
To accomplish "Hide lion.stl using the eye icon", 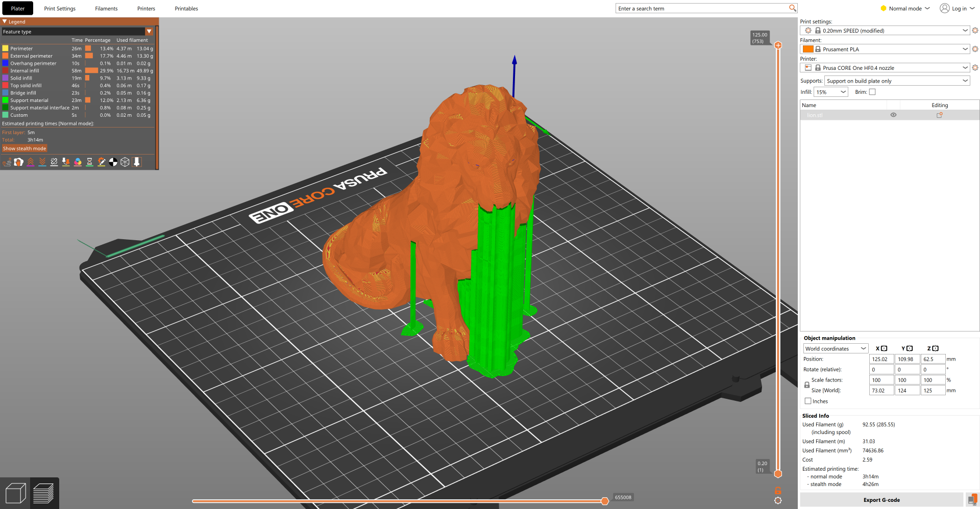I will point(893,115).
